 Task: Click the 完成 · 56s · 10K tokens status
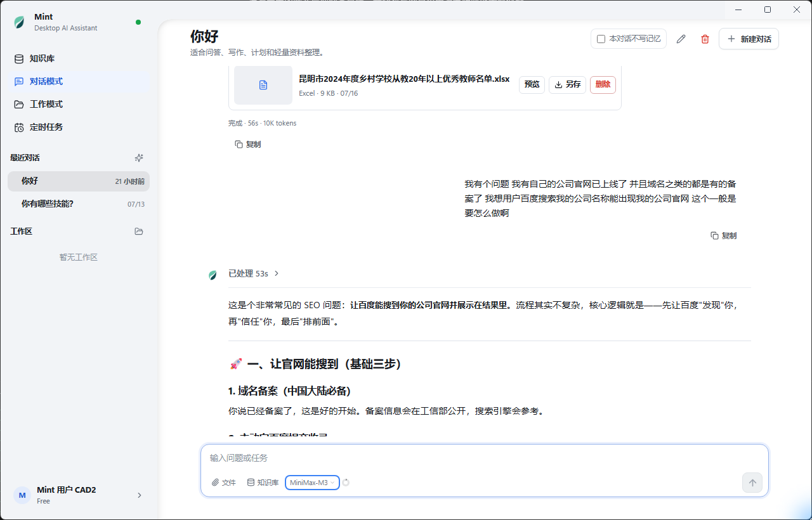click(262, 123)
